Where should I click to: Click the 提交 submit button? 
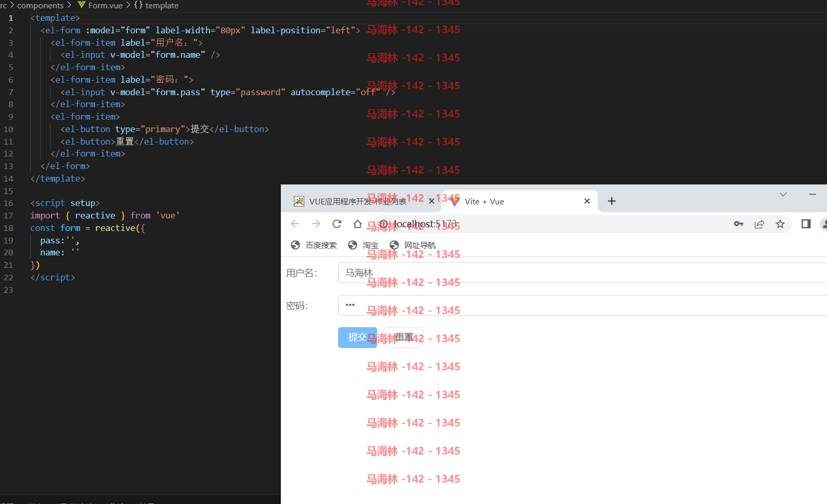pos(357,338)
